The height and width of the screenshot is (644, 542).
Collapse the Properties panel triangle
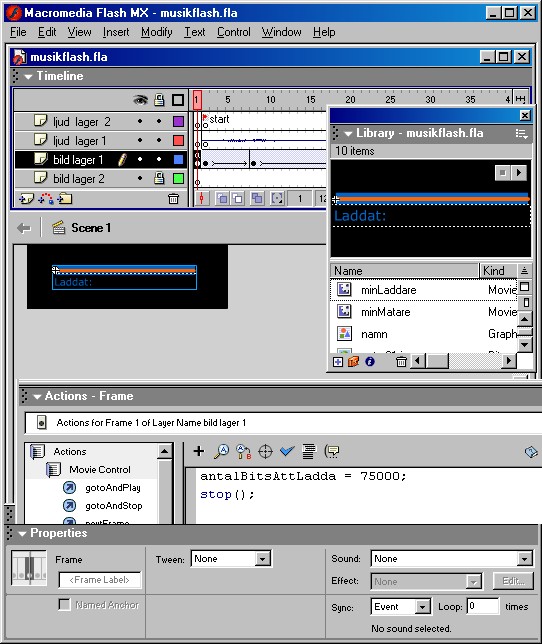(22, 534)
